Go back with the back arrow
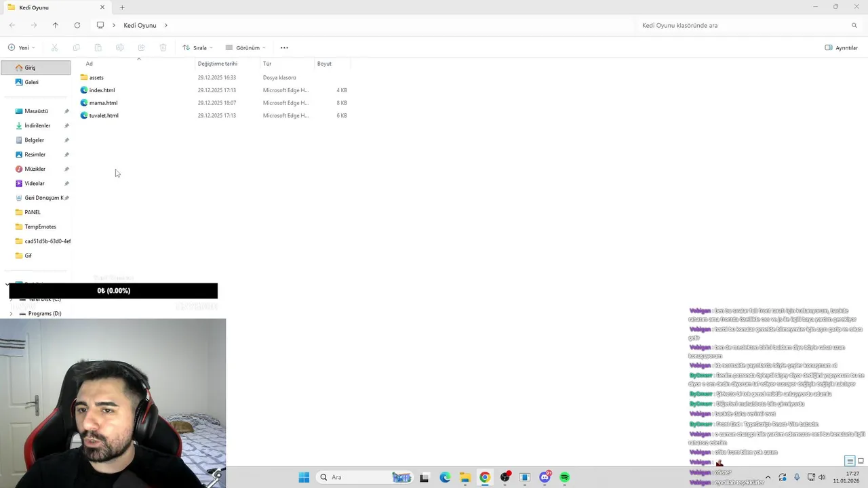This screenshot has width=868, height=488. coord(12,25)
